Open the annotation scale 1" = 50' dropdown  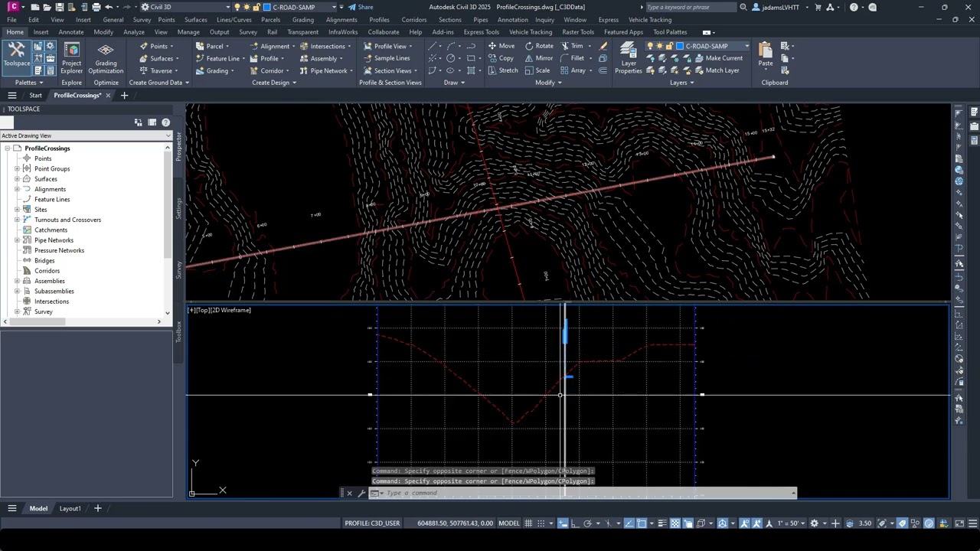pyautogui.click(x=792, y=523)
